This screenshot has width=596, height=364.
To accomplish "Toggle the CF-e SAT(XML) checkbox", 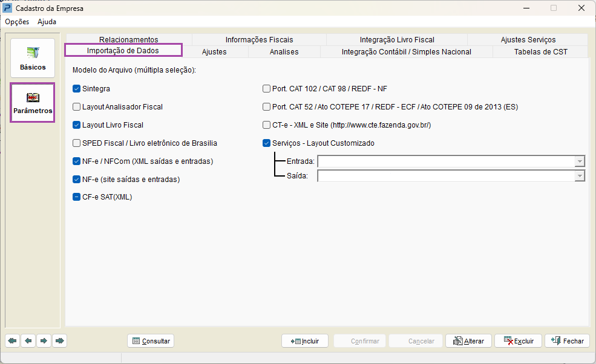I will (77, 197).
